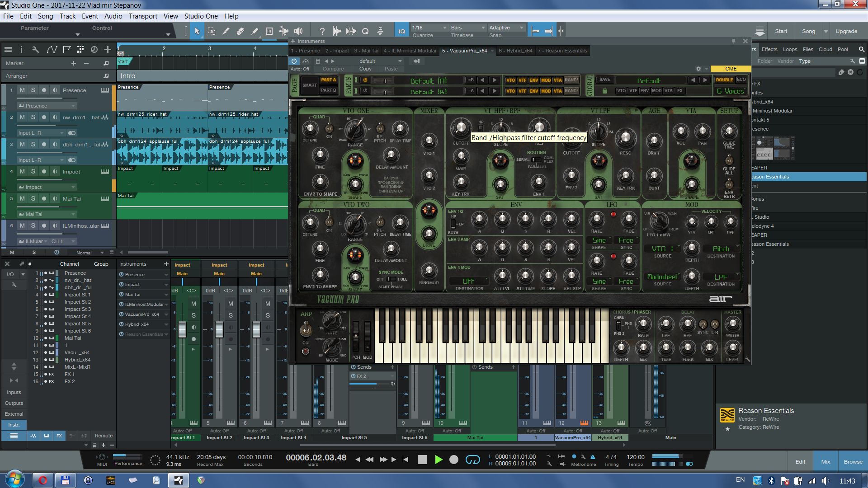868x488 pixels.
Task: Click the Record transport button
Action: 454,460
